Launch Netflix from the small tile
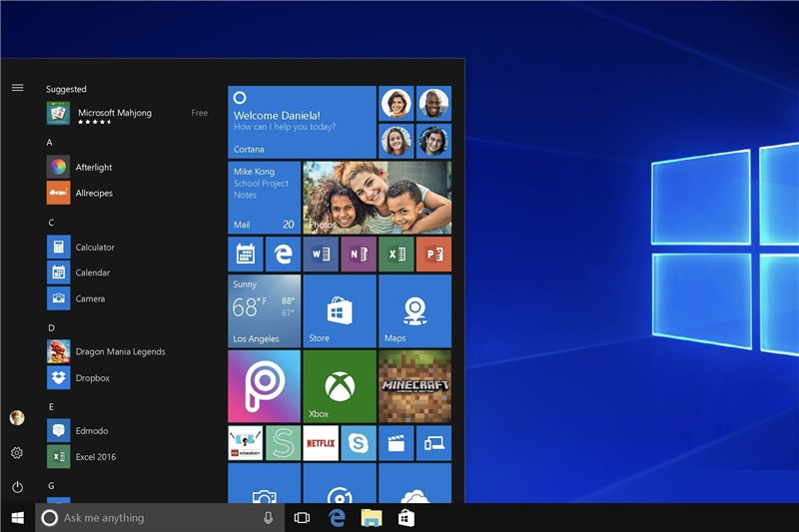Viewport: 799px width, 532px height. tap(321, 442)
